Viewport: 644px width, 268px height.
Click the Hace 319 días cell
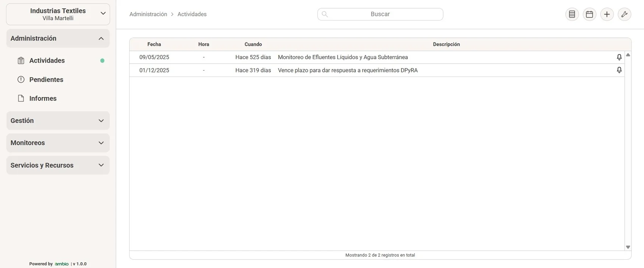point(253,70)
